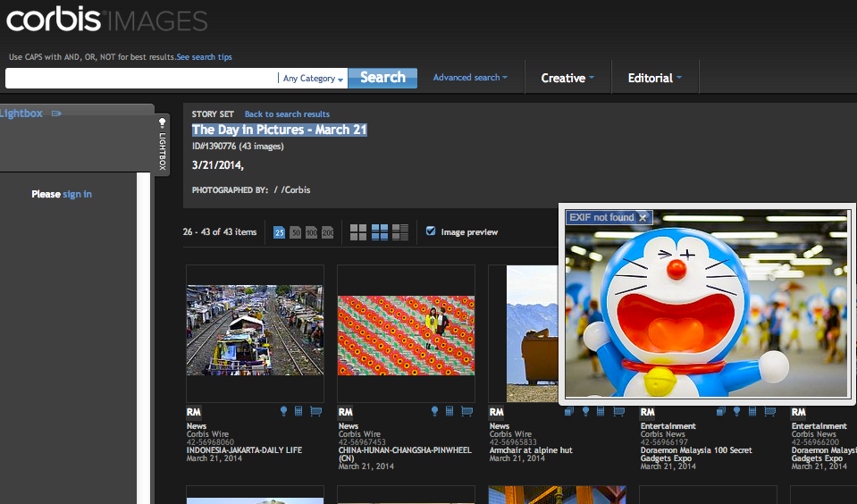Click the blue Search button
The width and height of the screenshot is (857, 504).
(382, 78)
